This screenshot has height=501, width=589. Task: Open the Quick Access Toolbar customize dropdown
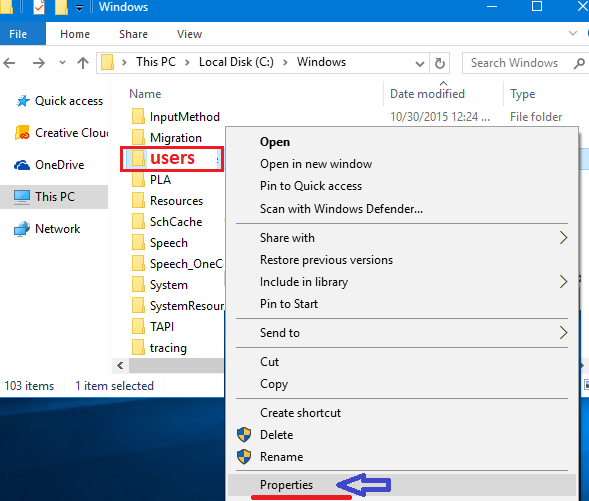tap(79, 8)
